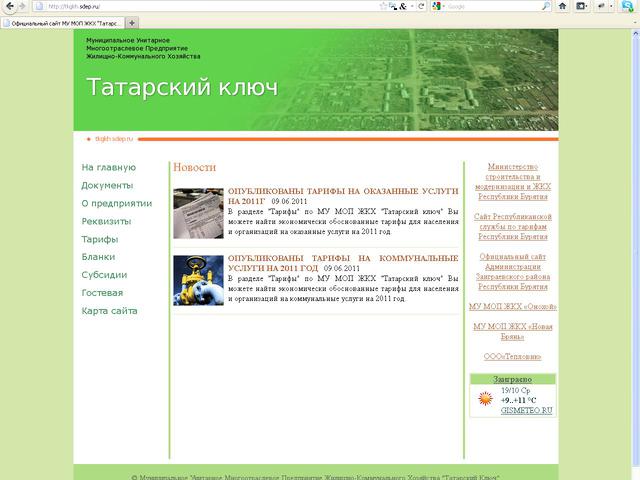Select the 'Официальный сайт МУ МОП ЖКХ' tab
This screenshot has height=480, width=640.
click(x=62, y=23)
